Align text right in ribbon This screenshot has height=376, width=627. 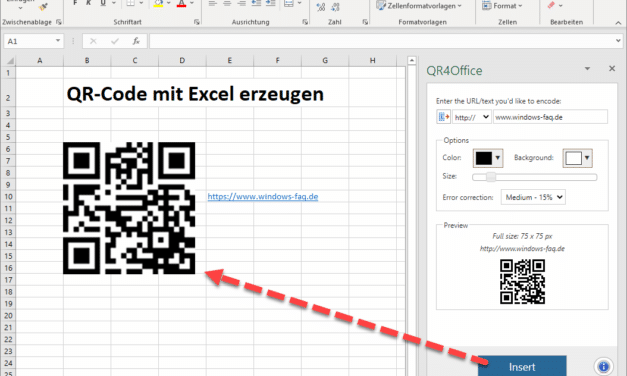click(x=241, y=4)
